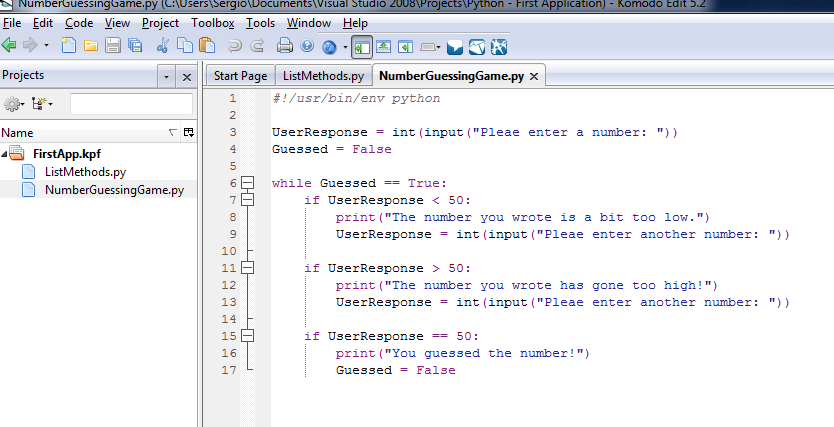Image resolution: width=834 pixels, height=427 pixels.
Task: Click the "if UserResponse == 50:" line
Action: pos(391,337)
